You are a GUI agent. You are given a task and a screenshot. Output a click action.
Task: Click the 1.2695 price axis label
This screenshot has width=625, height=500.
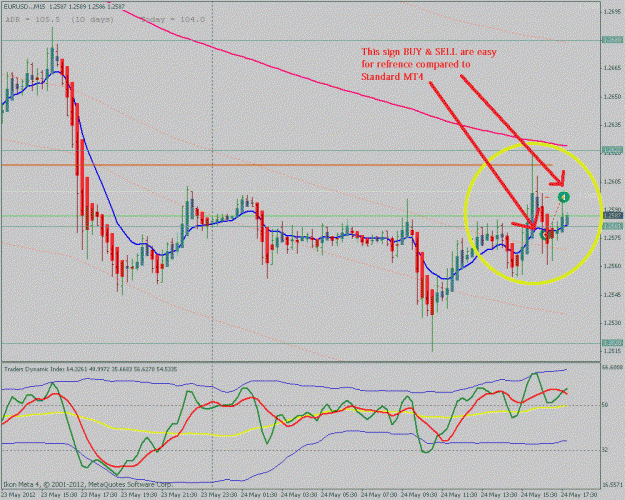[612, 12]
